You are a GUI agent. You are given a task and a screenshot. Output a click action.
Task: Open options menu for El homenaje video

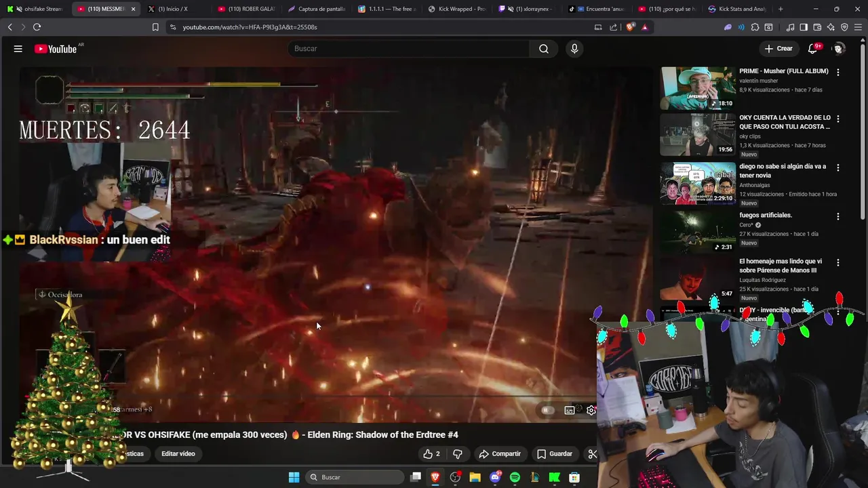click(x=838, y=262)
